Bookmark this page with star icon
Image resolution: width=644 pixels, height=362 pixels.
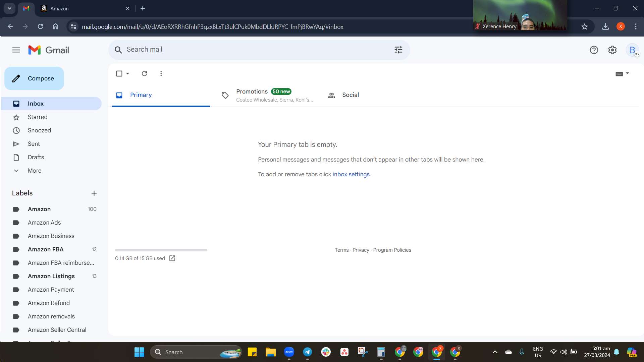pos(585,26)
